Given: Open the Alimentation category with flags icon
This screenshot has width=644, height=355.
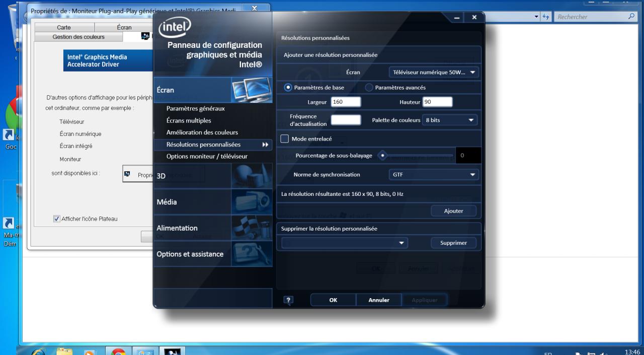Looking at the screenshot, I should click(x=212, y=228).
